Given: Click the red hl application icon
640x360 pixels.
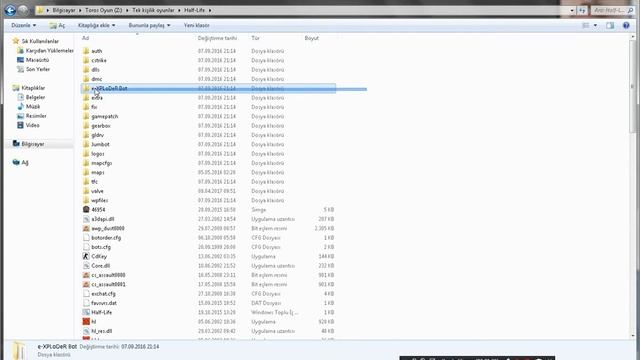Looking at the screenshot, I should point(86,322).
